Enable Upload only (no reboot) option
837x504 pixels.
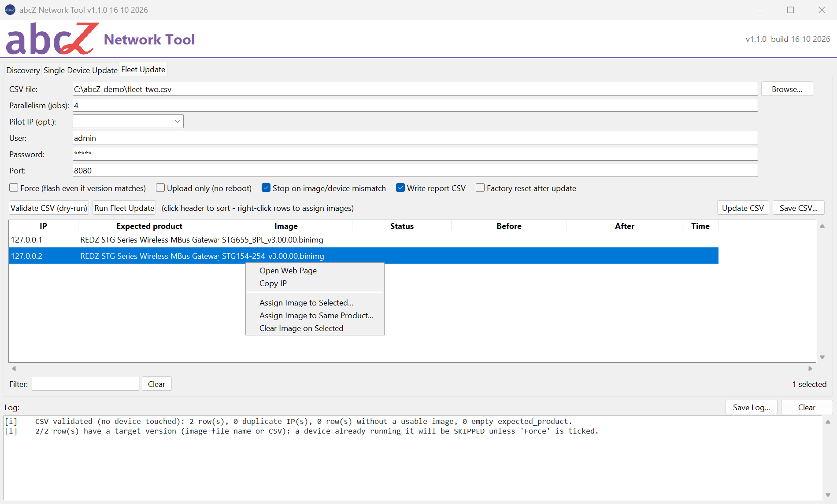(160, 188)
